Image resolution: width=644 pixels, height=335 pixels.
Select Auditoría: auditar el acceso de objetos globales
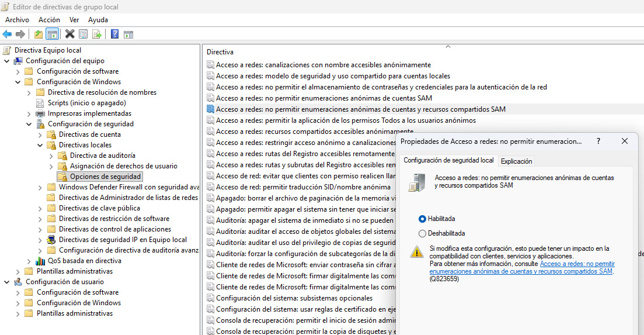click(305, 232)
